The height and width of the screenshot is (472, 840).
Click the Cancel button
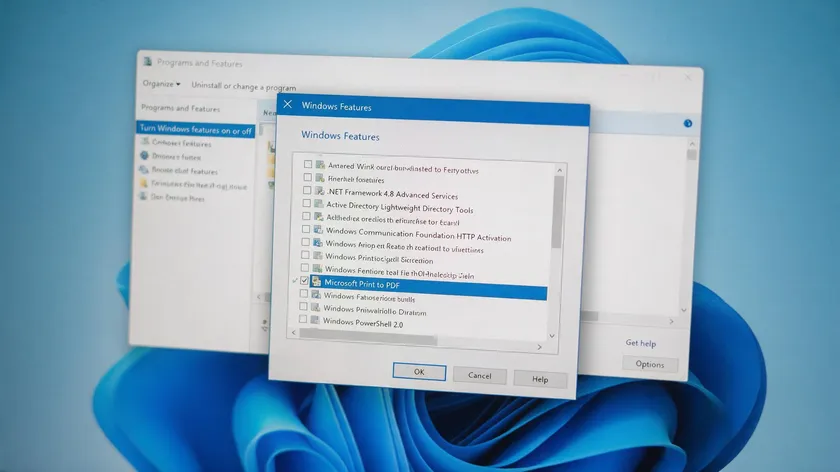tap(479, 375)
